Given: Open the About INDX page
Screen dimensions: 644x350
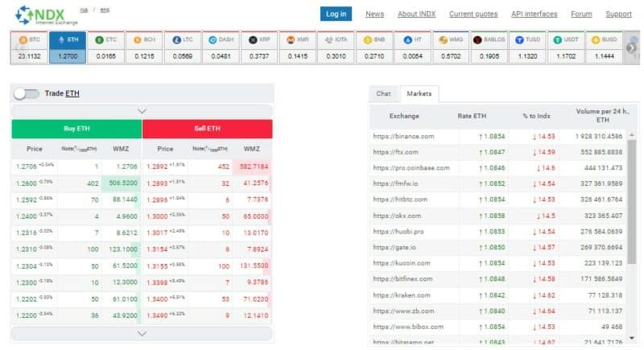Looking at the screenshot, I should (x=416, y=14).
